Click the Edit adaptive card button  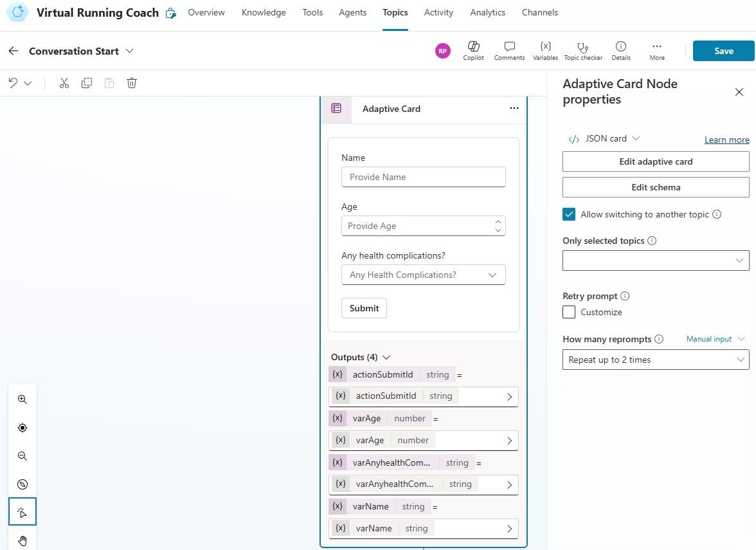click(x=656, y=161)
